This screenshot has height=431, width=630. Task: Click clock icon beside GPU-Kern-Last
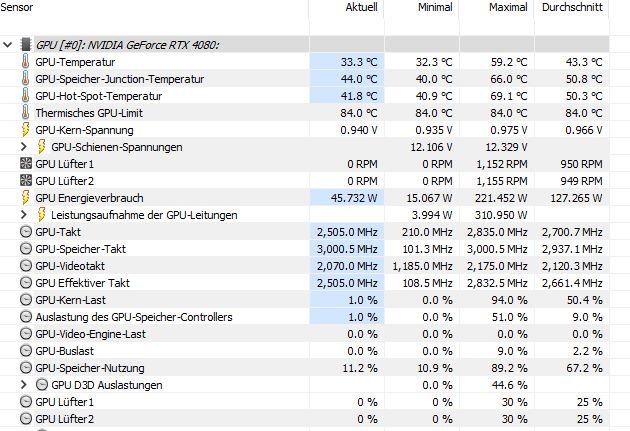26,300
